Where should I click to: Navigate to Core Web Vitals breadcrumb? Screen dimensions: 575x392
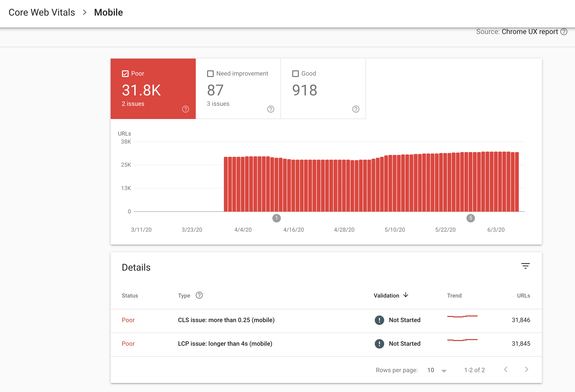tap(42, 12)
